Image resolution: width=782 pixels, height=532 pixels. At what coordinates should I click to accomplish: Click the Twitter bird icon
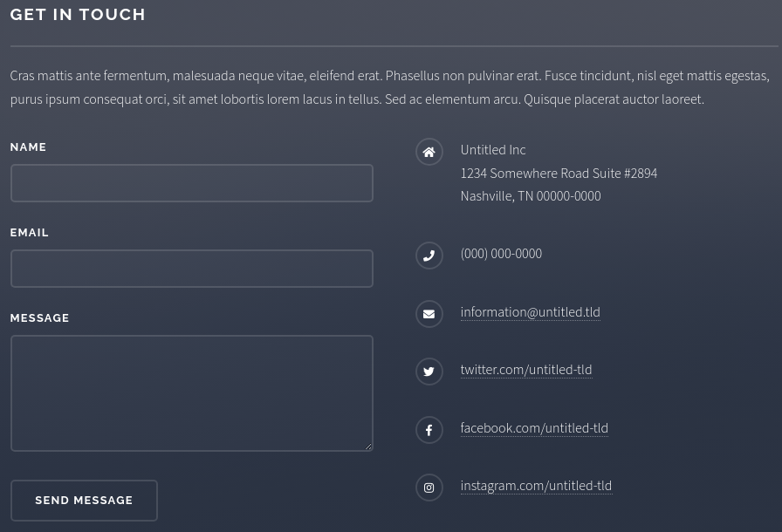point(429,372)
